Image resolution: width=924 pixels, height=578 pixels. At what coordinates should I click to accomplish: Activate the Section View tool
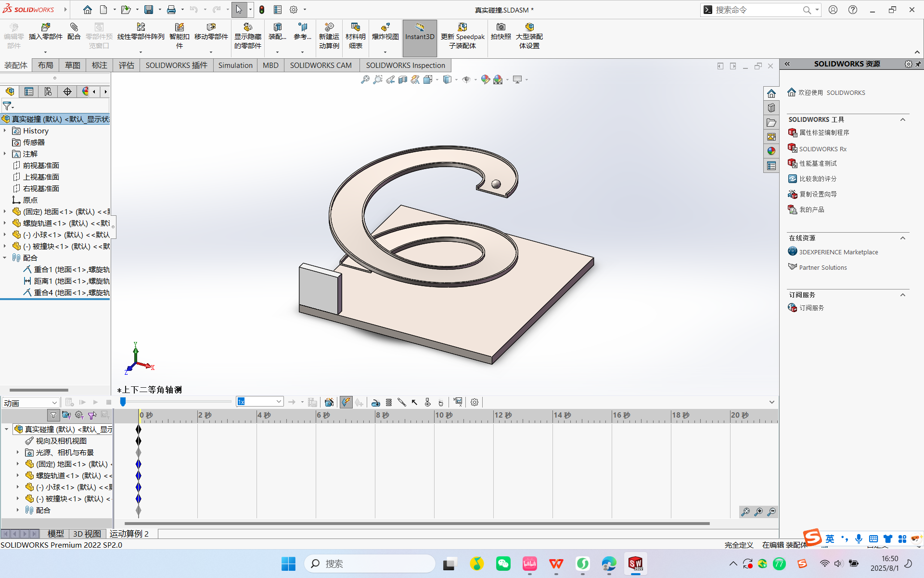403,79
